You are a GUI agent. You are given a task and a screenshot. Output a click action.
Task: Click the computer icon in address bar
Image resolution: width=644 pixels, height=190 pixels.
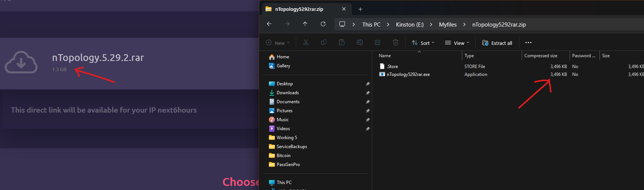coord(342,24)
